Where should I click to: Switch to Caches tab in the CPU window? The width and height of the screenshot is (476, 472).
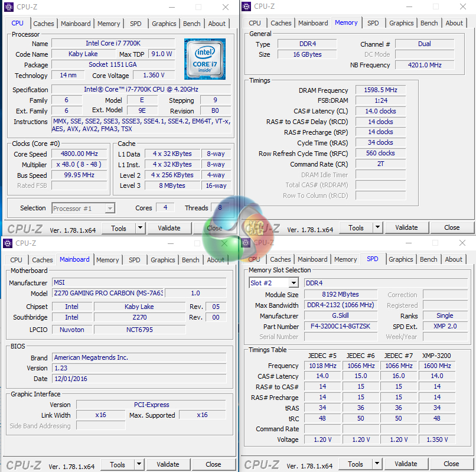[x=43, y=24]
